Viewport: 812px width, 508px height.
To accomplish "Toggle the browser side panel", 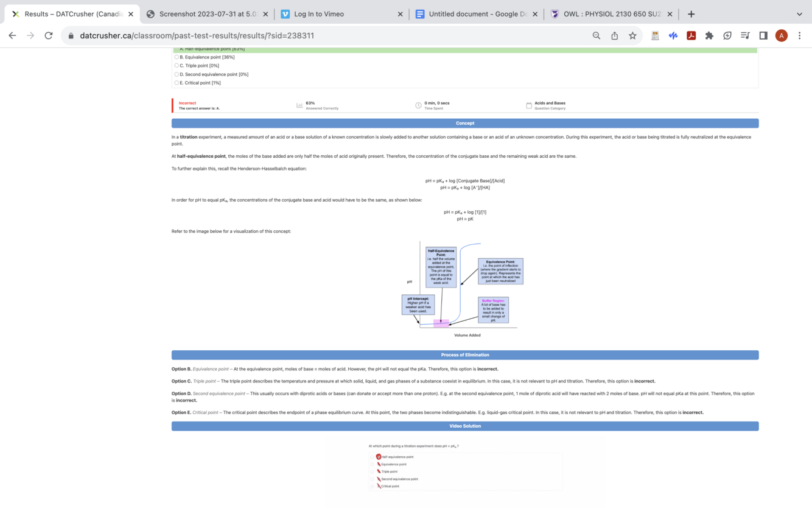I will click(763, 35).
